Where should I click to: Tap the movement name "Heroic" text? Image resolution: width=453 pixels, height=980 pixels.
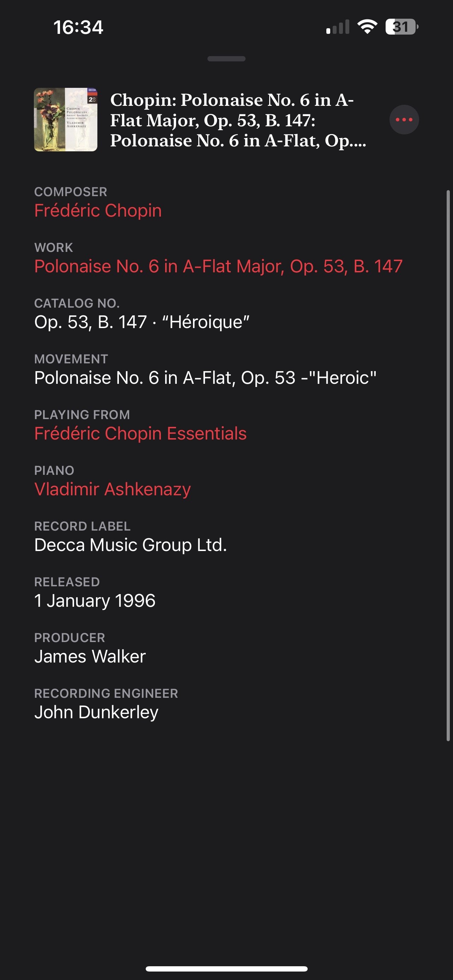tap(205, 377)
